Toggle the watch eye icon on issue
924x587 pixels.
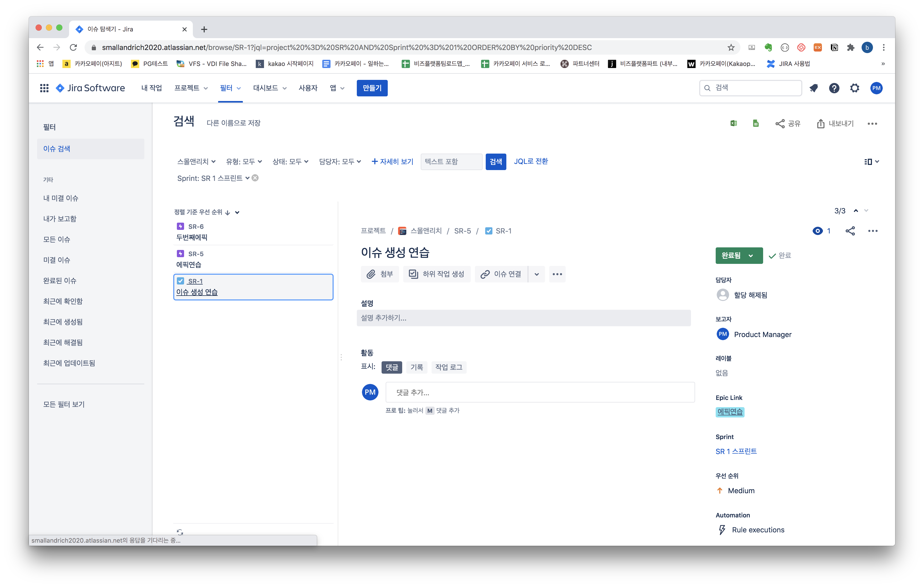click(818, 231)
